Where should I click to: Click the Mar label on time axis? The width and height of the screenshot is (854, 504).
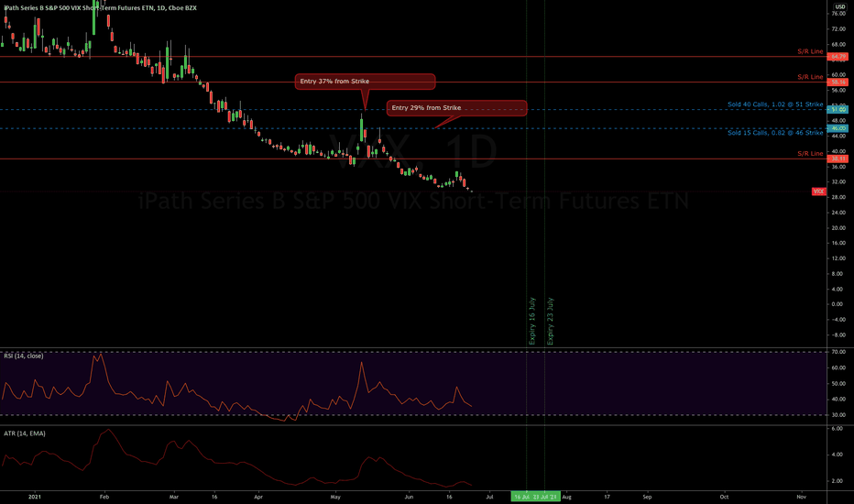[x=174, y=497]
